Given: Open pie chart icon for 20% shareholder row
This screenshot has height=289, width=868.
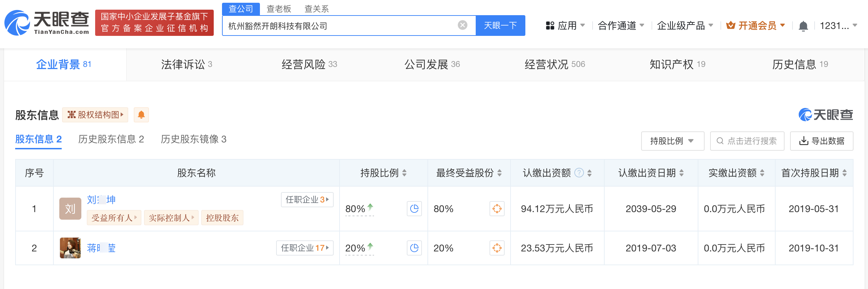Looking at the screenshot, I should coord(414,248).
